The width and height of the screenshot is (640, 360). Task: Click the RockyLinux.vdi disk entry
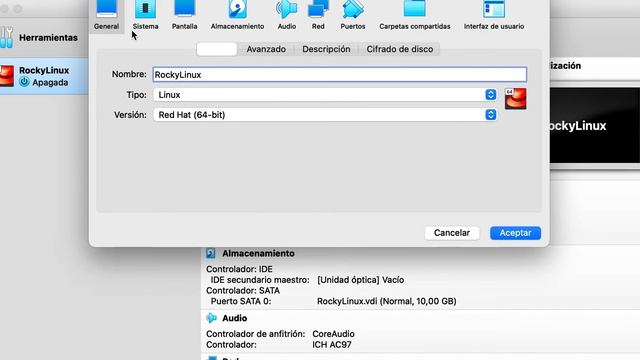(387, 301)
